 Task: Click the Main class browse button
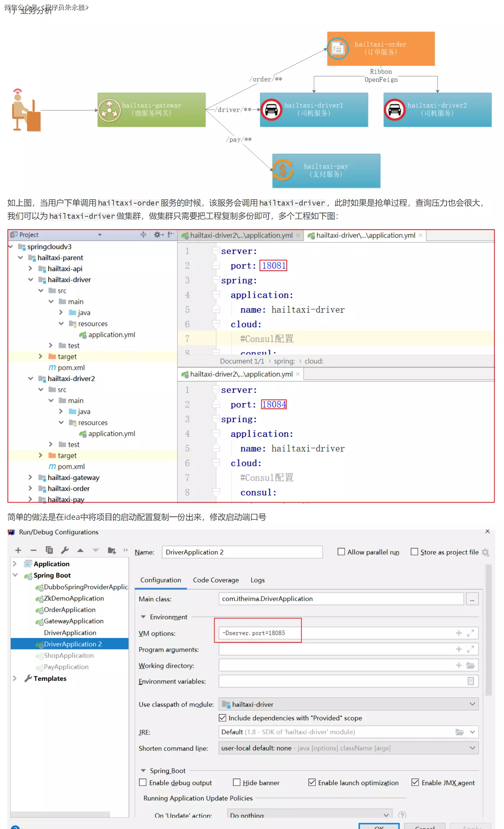(472, 599)
